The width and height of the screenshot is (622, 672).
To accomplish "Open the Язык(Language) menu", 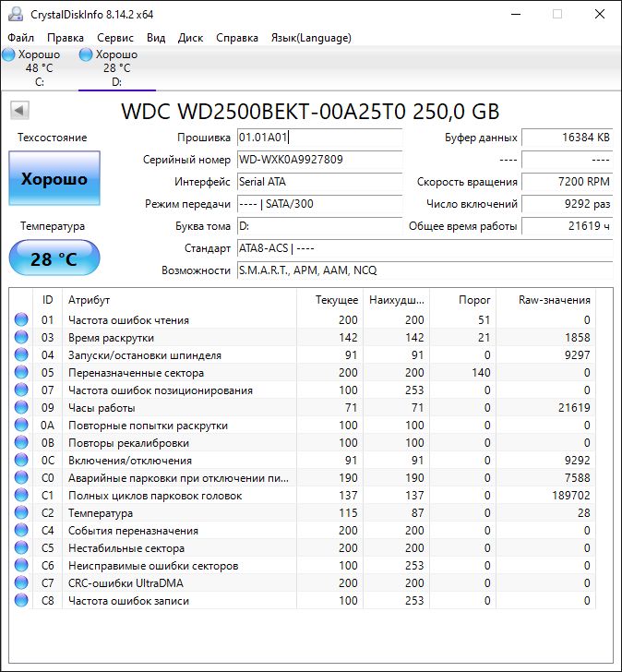I will [310, 38].
